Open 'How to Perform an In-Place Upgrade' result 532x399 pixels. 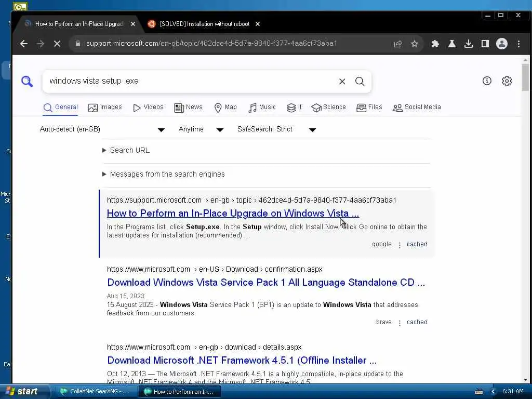[x=233, y=214]
